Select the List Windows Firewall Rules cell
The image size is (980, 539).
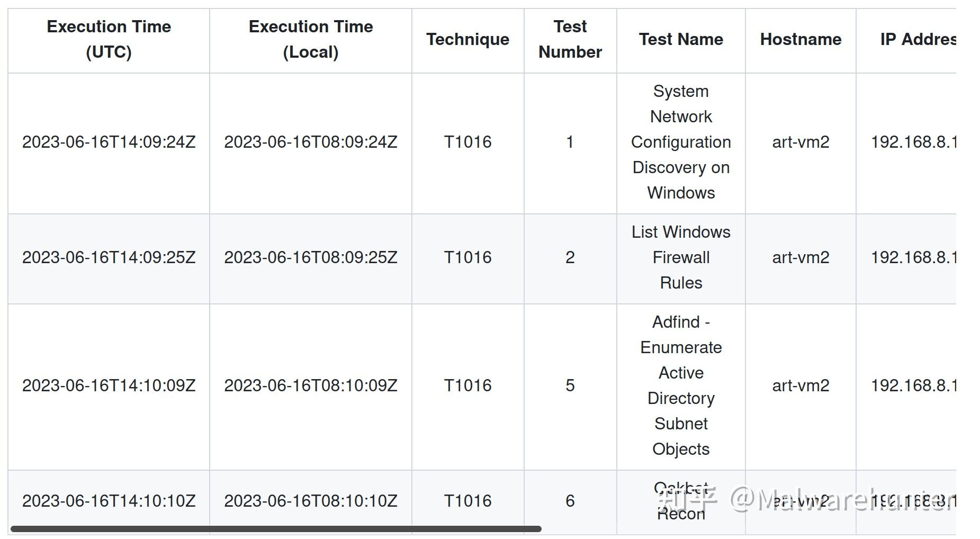pyautogui.click(x=681, y=257)
